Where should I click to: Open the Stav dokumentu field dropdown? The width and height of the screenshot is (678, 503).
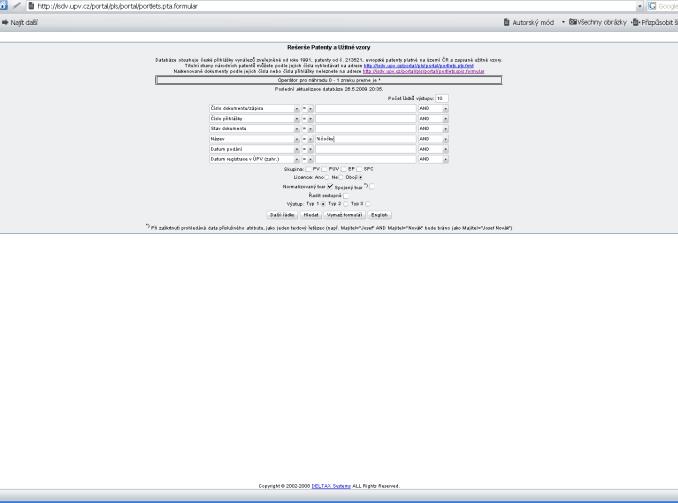pyautogui.click(x=255, y=129)
